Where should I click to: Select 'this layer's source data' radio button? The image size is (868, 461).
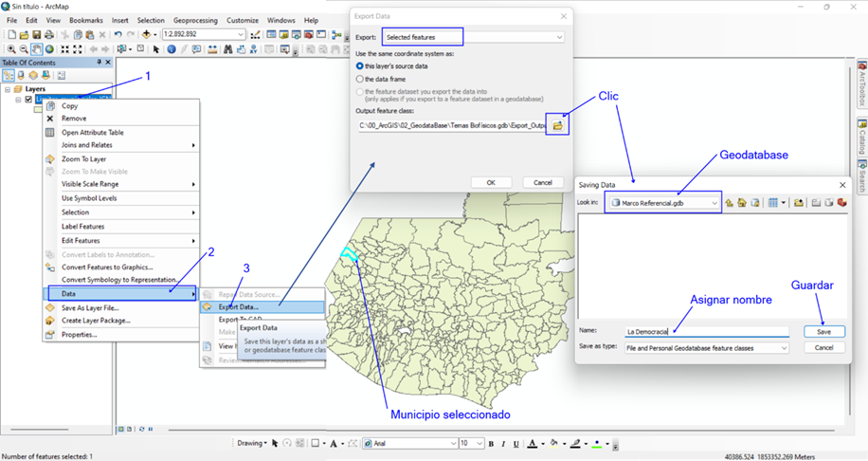pyautogui.click(x=360, y=66)
